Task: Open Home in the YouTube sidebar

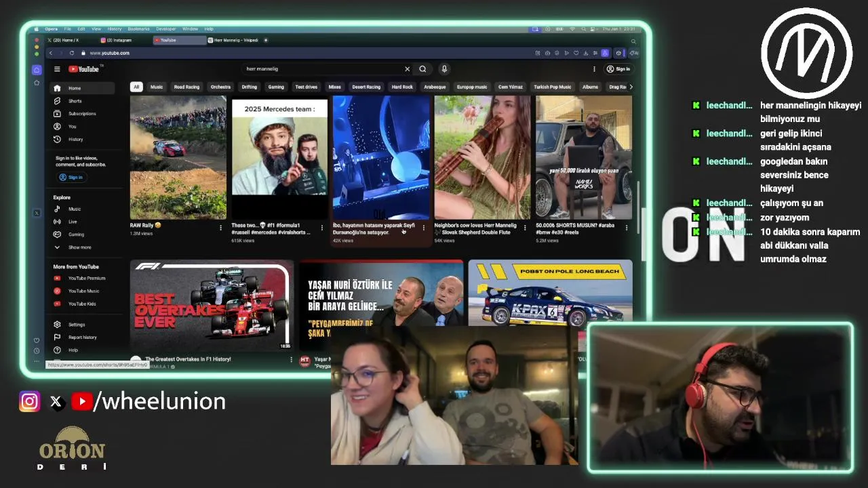Action: click(81, 88)
